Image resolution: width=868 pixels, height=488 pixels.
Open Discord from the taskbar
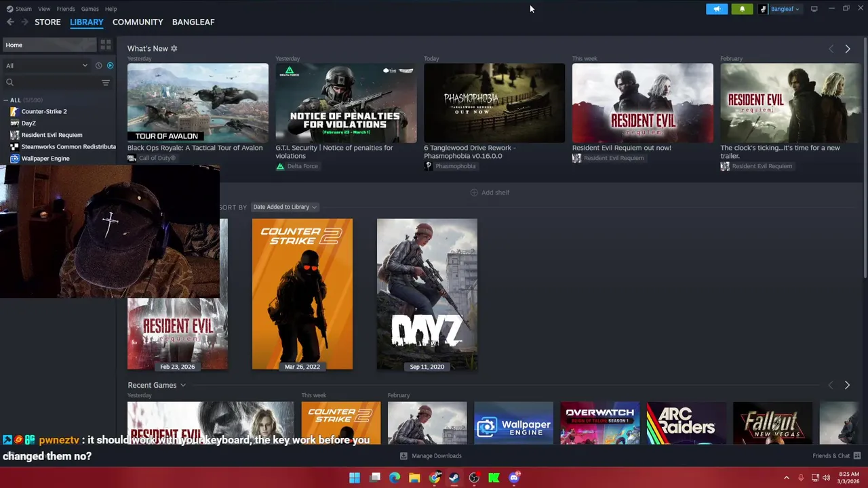click(514, 478)
